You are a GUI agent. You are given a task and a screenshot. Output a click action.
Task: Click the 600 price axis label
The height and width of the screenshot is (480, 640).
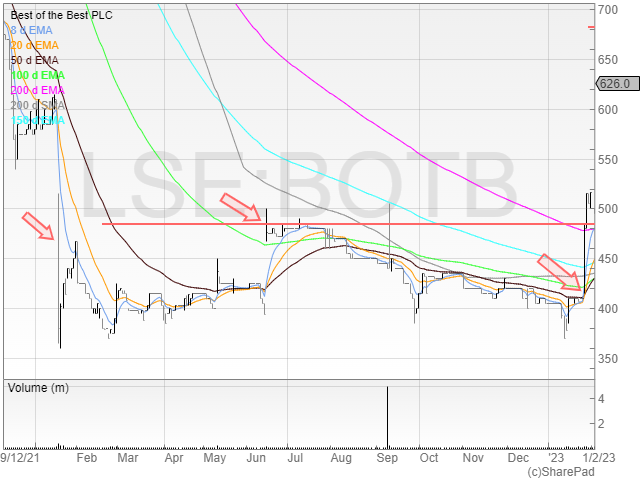[608, 109]
